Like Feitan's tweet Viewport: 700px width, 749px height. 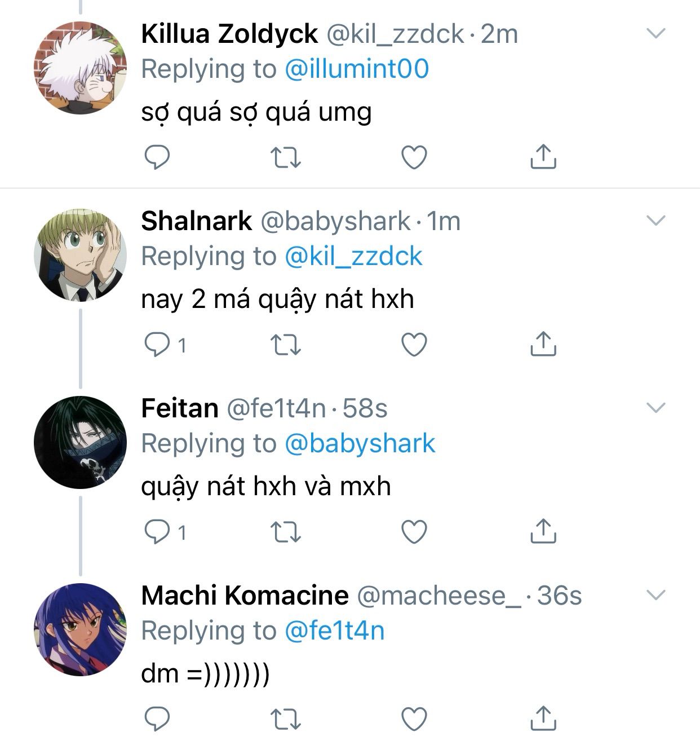(414, 532)
